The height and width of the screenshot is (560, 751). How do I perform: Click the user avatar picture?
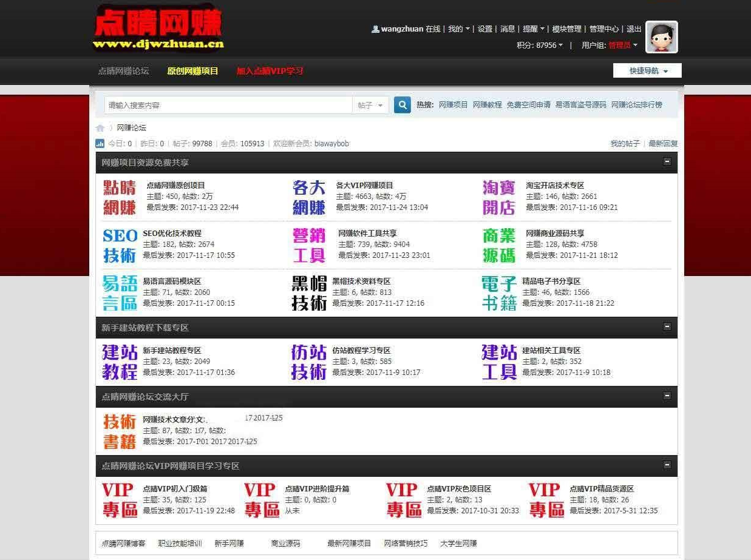click(661, 37)
